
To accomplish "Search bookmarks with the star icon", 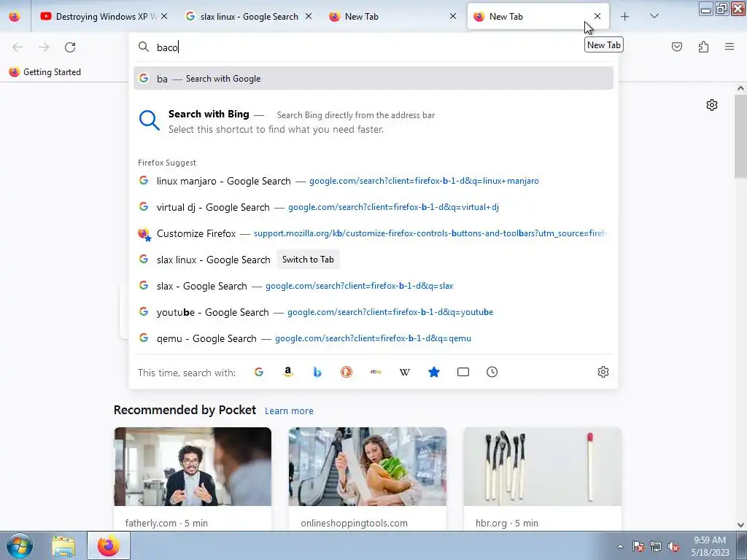I will coord(433,372).
